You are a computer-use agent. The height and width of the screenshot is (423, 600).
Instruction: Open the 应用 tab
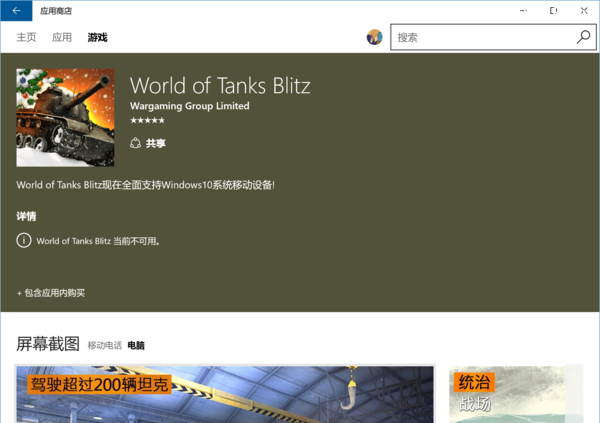click(62, 37)
